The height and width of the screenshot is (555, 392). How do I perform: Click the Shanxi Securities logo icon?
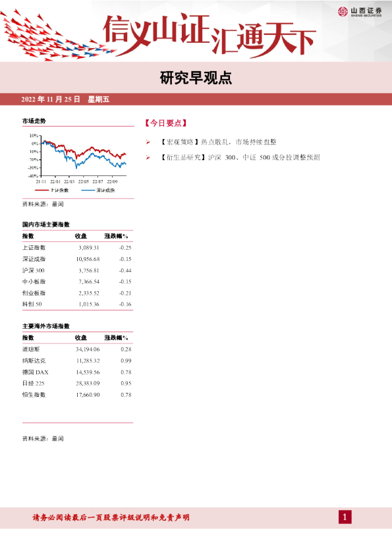point(343,12)
